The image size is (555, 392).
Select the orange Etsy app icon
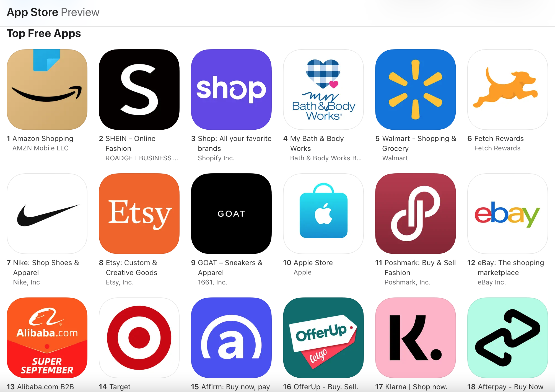click(139, 214)
